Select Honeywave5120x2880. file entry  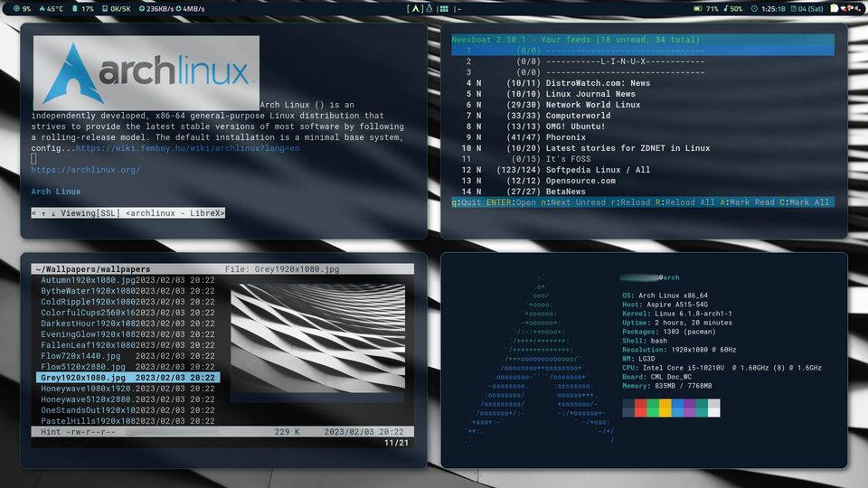(127, 399)
